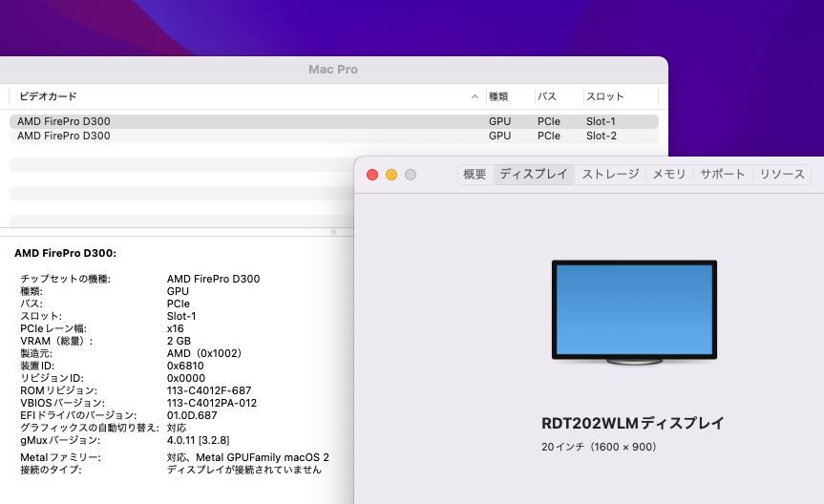Click the pane divider handle dot
Screen dimensions: 824x504
click(333, 232)
